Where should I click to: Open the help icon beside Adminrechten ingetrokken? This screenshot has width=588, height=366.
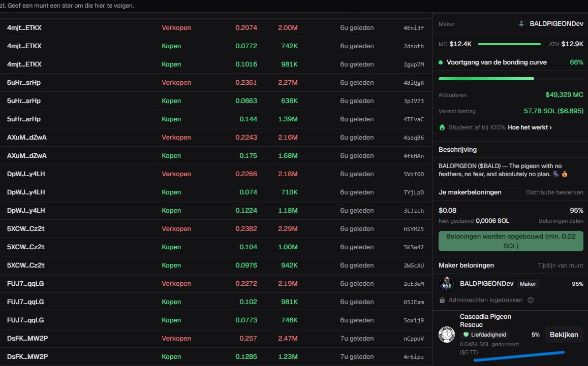point(531,300)
